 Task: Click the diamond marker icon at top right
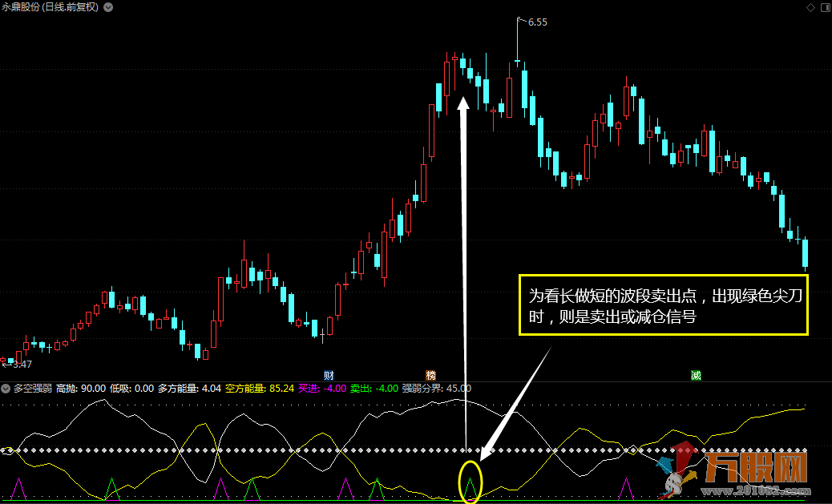810,7
